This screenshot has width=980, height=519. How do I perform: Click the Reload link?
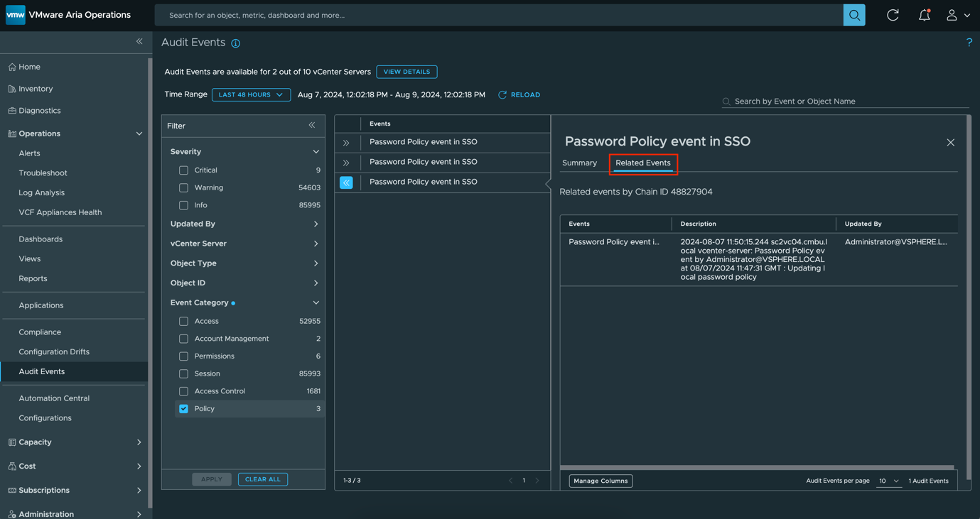[x=519, y=94]
